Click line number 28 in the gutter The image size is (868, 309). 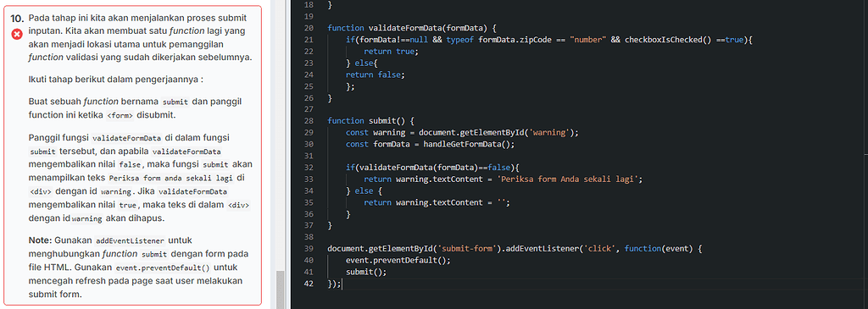309,120
